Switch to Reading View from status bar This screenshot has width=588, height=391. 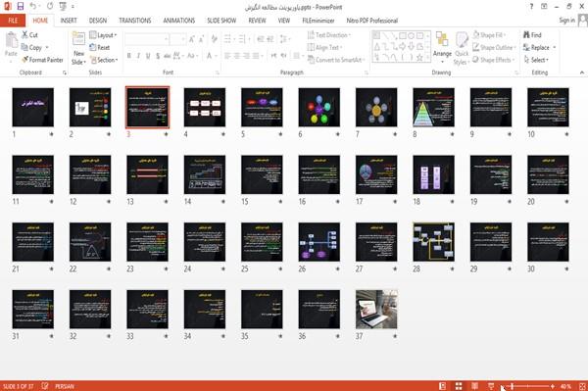(474, 386)
